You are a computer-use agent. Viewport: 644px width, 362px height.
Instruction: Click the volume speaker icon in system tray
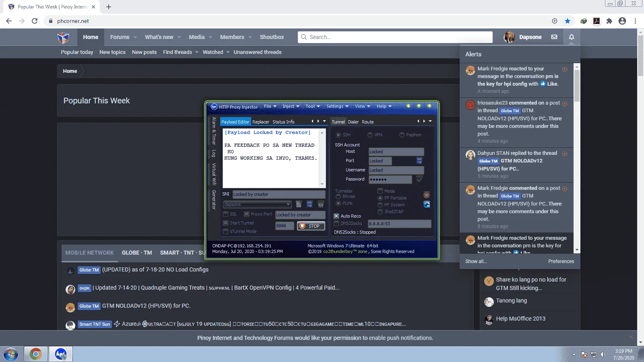click(x=603, y=354)
